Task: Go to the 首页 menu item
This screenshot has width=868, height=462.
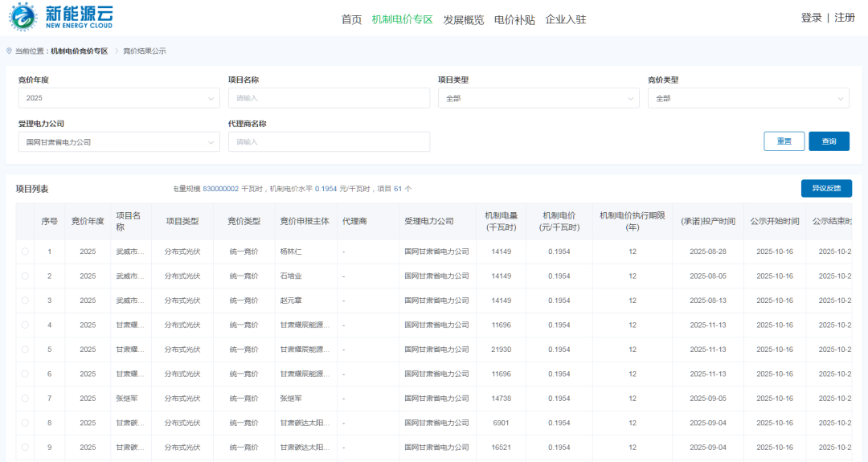Action: click(351, 19)
